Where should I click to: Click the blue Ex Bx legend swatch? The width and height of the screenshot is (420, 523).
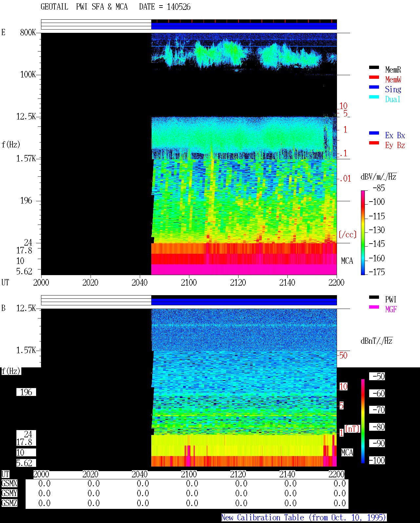(374, 133)
